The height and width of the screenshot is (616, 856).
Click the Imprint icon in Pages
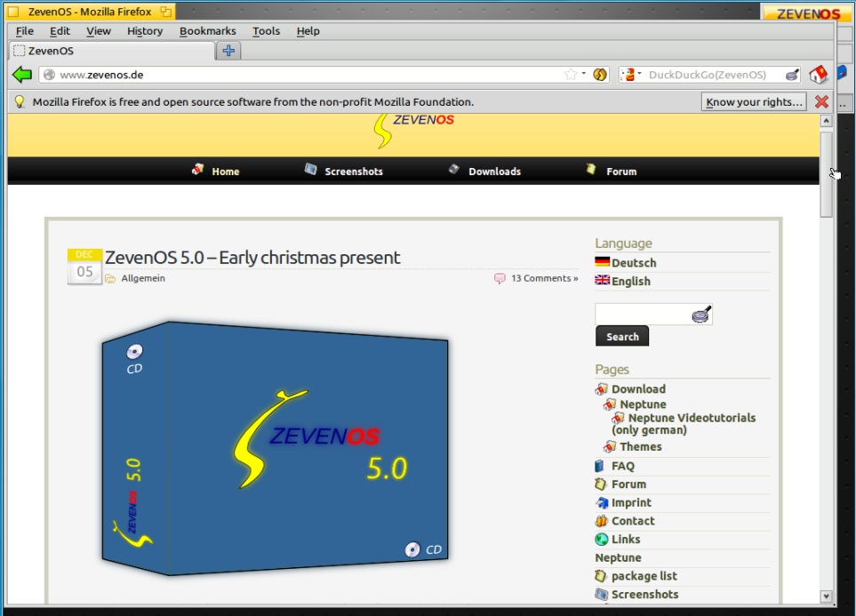[x=602, y=502]
